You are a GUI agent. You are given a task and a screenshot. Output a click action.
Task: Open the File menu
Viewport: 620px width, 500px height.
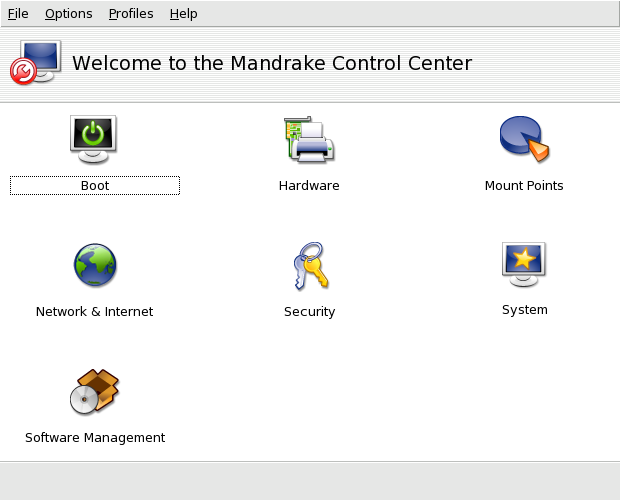point(18,13)
